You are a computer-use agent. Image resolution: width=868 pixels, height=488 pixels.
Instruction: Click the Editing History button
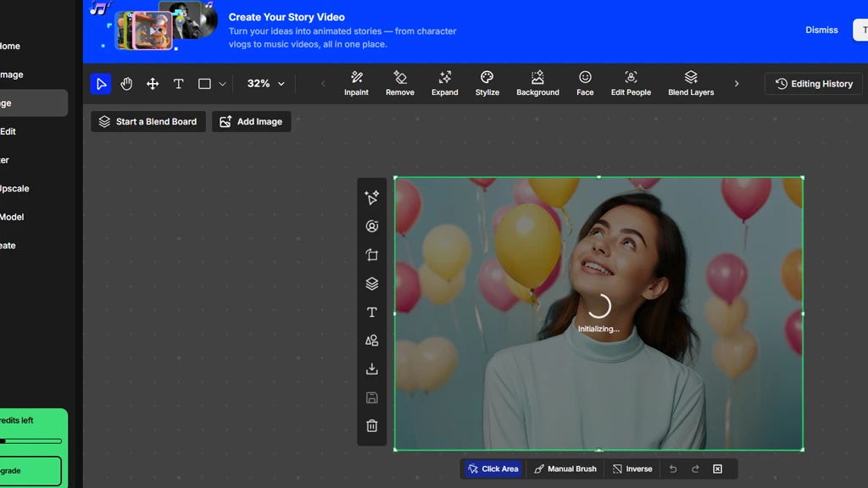click(x=813, y=84)
